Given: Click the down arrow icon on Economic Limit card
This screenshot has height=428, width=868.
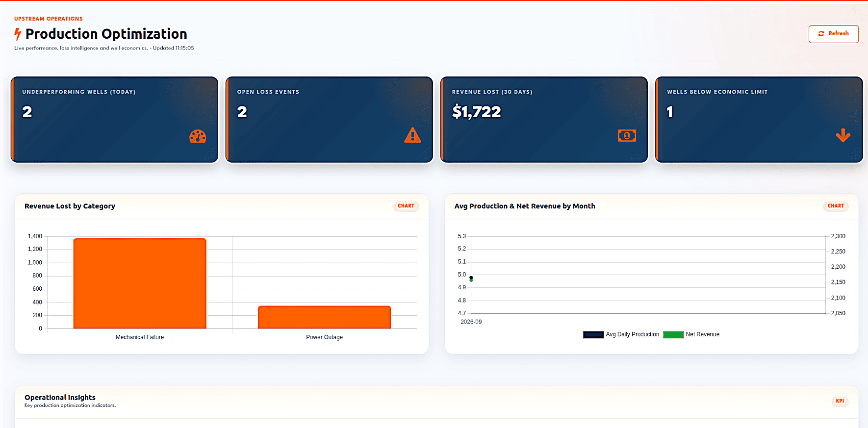Looking at the screenshot, I should tap(843, 135).
